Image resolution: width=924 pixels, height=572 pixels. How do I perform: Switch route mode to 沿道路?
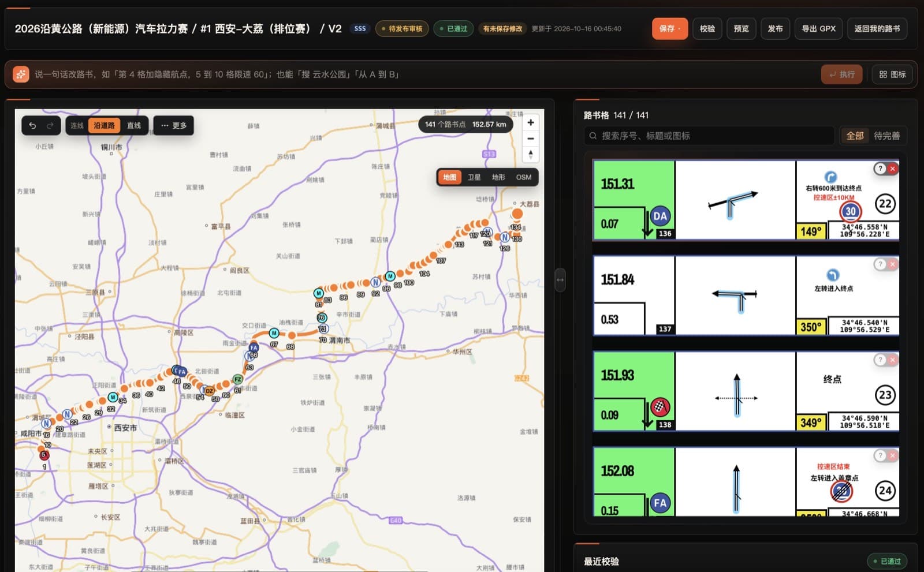tap(104, 125)
